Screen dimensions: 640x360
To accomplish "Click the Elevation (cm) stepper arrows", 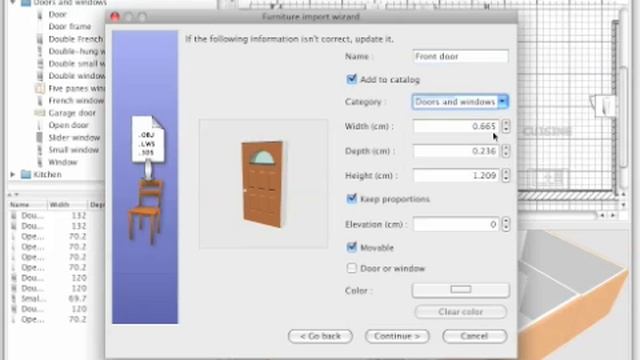I will (x=506, y=224).
